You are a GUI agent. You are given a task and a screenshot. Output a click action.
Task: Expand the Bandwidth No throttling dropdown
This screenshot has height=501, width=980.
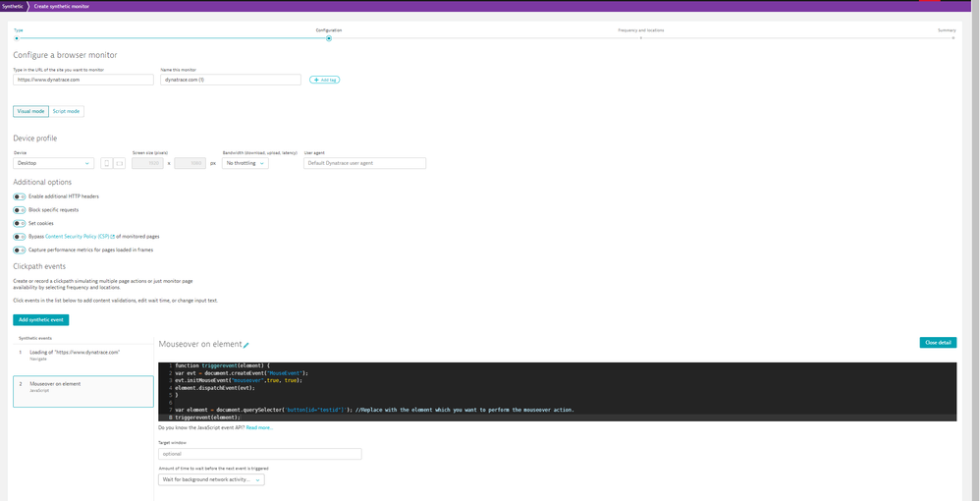tap(245, 163)
